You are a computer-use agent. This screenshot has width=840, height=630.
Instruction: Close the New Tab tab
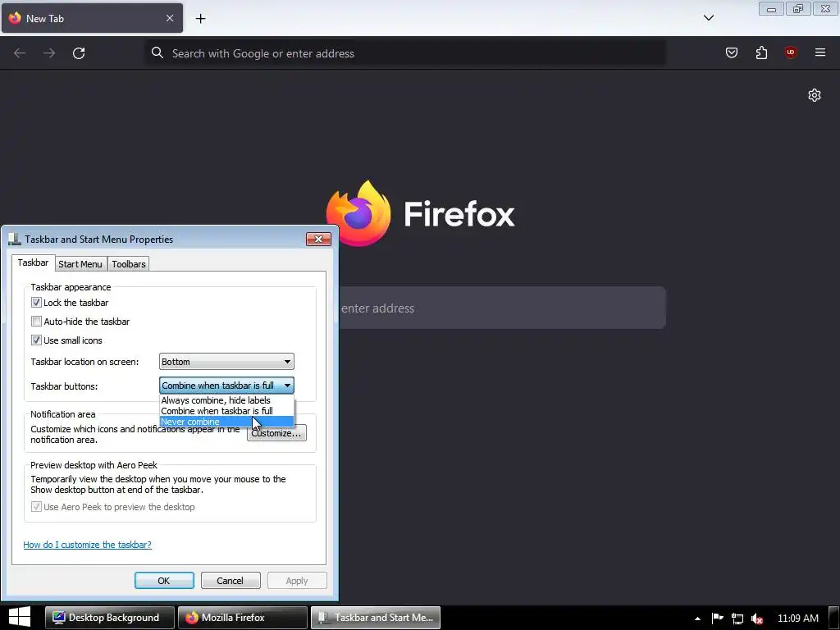[x=170, y=18]
